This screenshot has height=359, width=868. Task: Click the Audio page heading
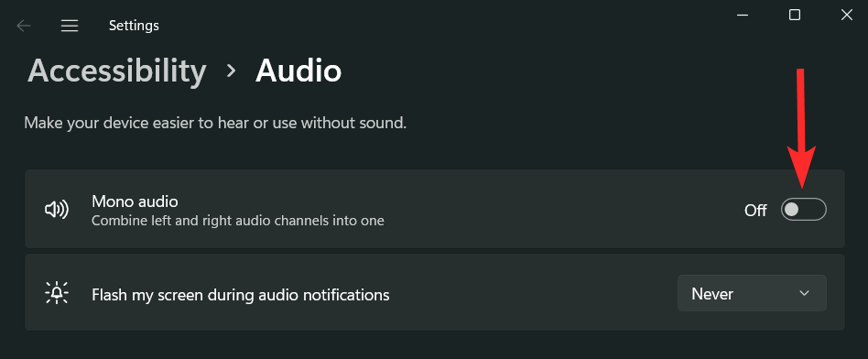click(298, 71)
